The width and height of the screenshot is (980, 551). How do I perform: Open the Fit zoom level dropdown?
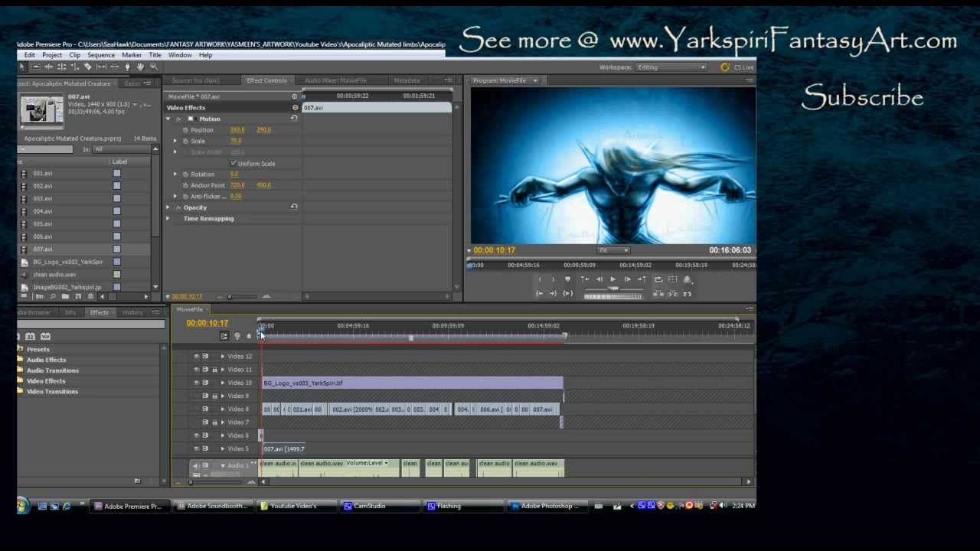tap(614, 250)
